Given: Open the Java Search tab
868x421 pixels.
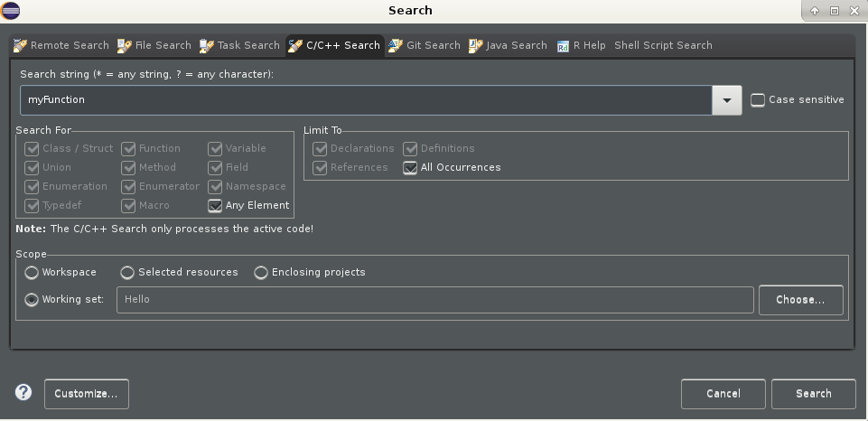Looking at the screenshot, I should click(509, 45).
